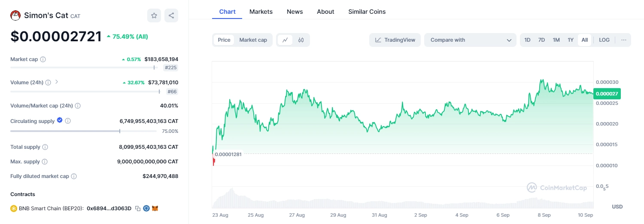Copy the BNB contract address
Screen dimensions: 644x224
click(x=138, y=209)
